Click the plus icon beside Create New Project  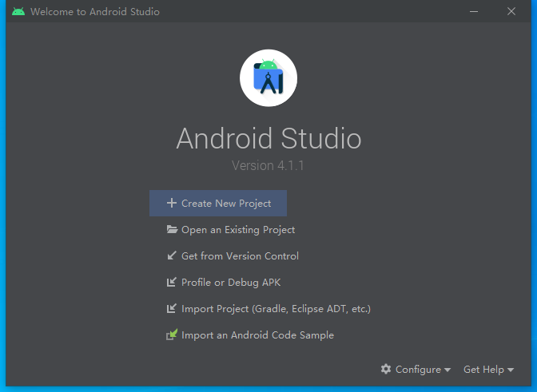(x=172, y=203)
